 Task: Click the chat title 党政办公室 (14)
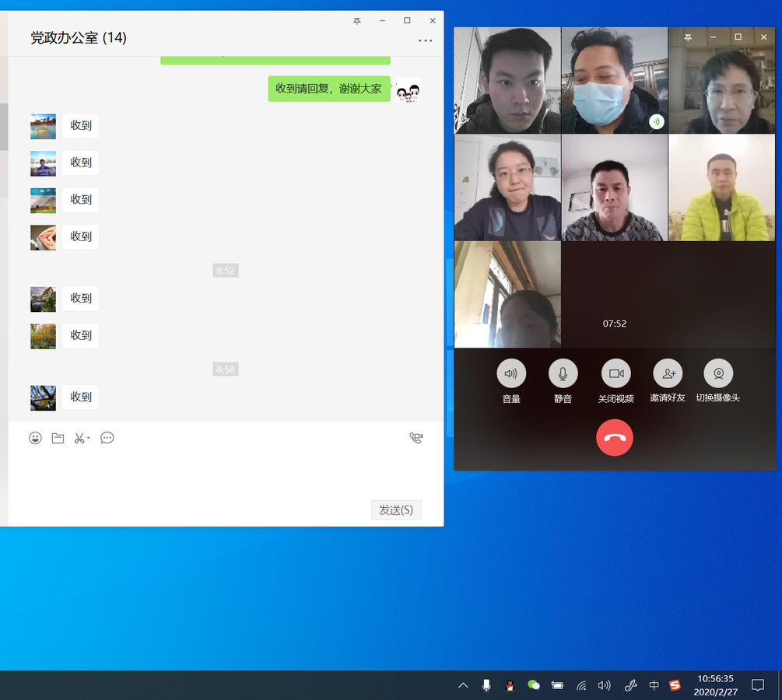pyautogui.click(x=79, y=38)
